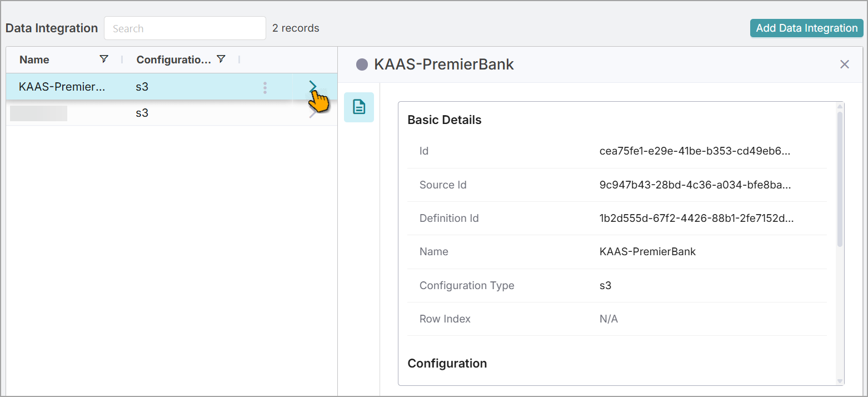Click the Add Data Integration button
Screen dimensions: 868x397
(807, 28)
